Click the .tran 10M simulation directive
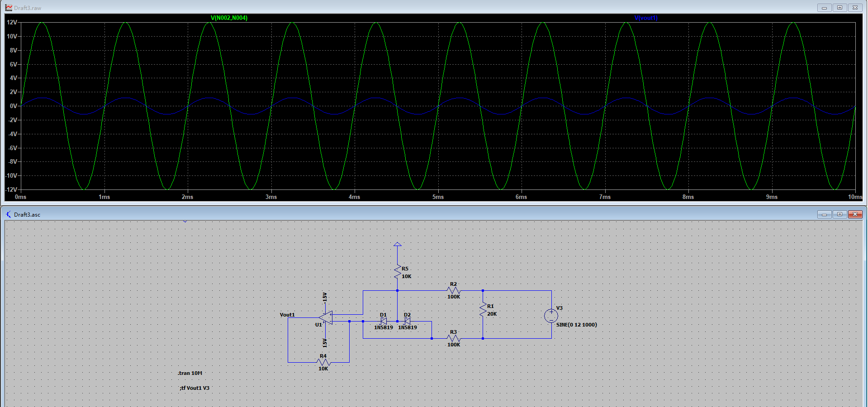The height and width of the screenshot is (407, 868). (190, 373)
